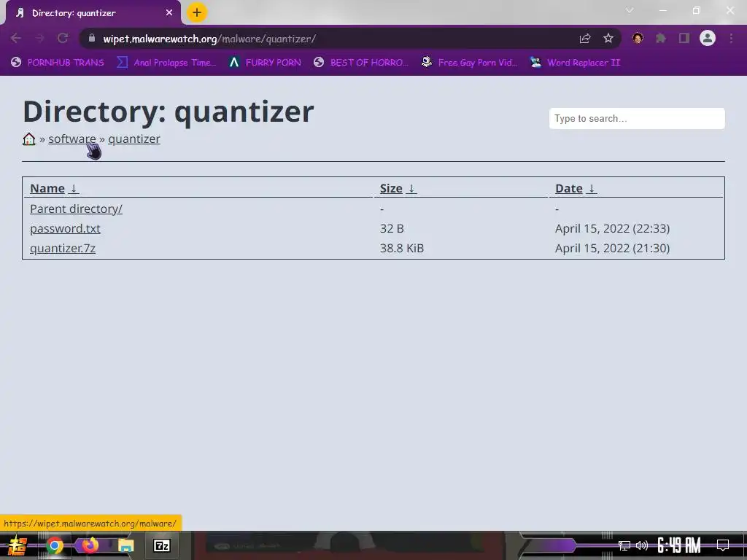Close the Directory: quantizer tab

(169, 13)
